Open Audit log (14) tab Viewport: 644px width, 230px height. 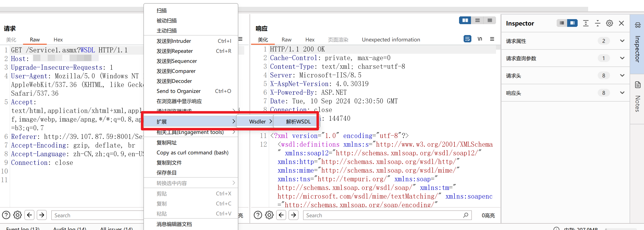coord(70,228)
